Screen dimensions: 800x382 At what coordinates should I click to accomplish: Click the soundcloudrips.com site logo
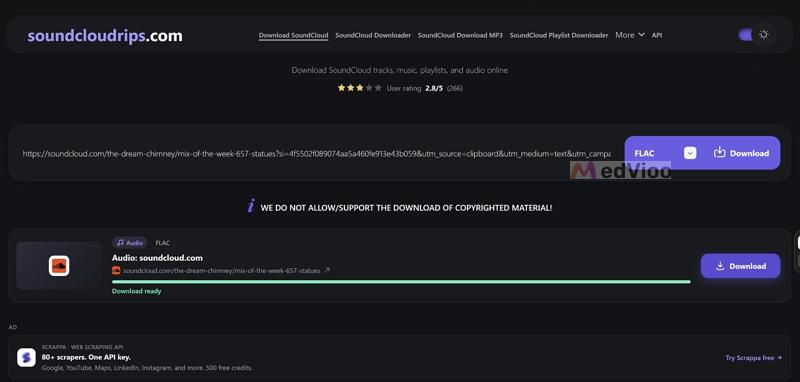point(105,36)
